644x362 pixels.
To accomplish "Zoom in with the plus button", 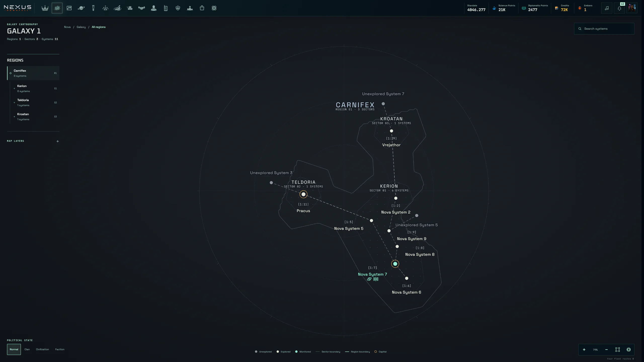I will point(584,350).
